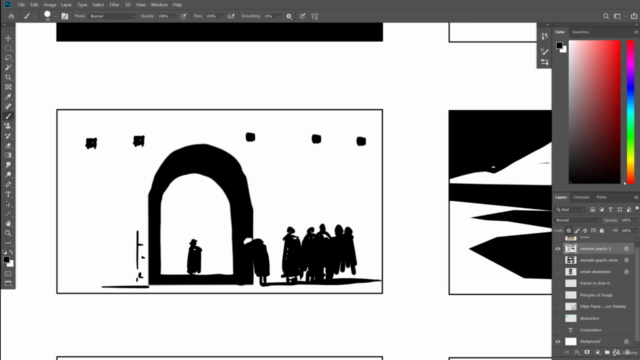Open the Filter menu
The image size is (640, 360).
click(x=114, y=5)
